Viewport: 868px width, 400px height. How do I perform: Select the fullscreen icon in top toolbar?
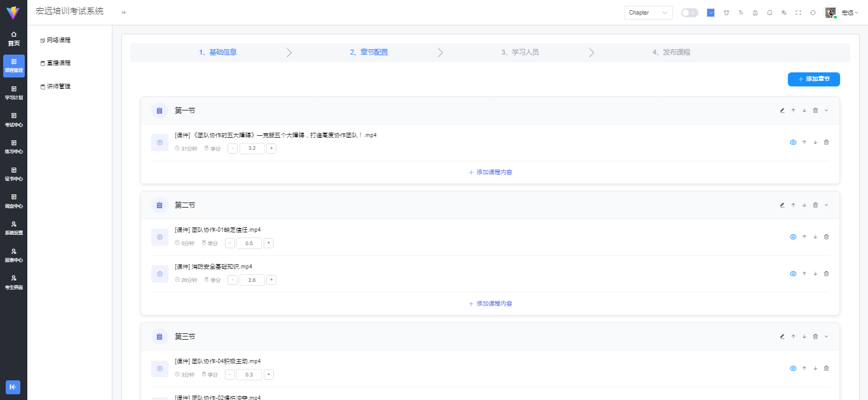pos(798,12)
